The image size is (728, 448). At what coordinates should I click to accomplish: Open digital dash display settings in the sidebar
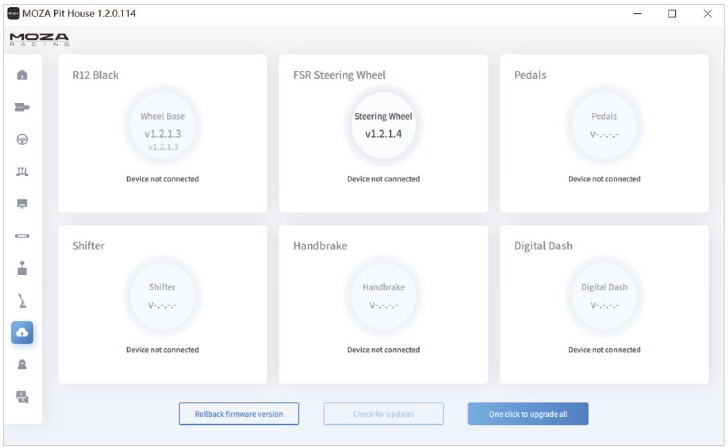coord(22,203)
